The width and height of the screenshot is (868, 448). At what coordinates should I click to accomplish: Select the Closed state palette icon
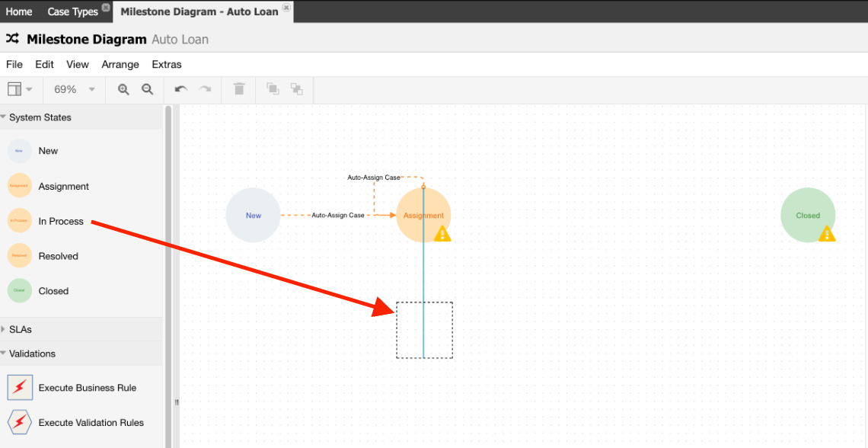pyautogui.click(x=19, y=291)
